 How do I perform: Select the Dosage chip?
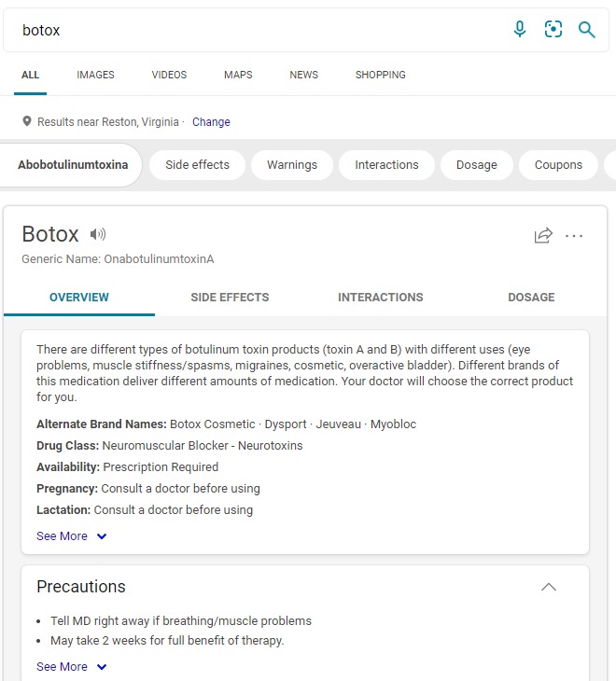(x=477, y=165)
